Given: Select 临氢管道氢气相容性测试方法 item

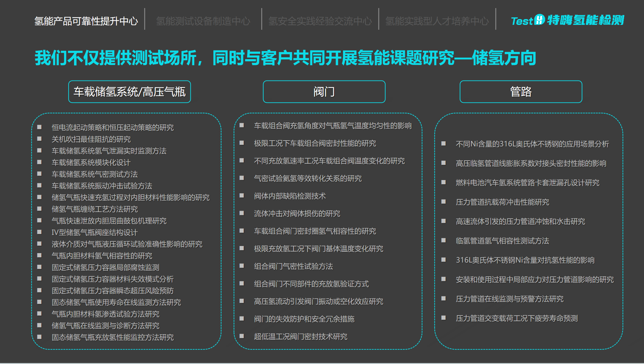Looking at the screenshot, I should pyautogui.click(x=502, y=241).
